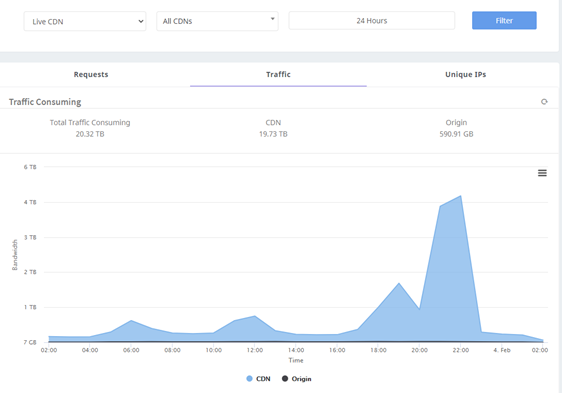Click the 6 TB axis label

click(30, 167)
